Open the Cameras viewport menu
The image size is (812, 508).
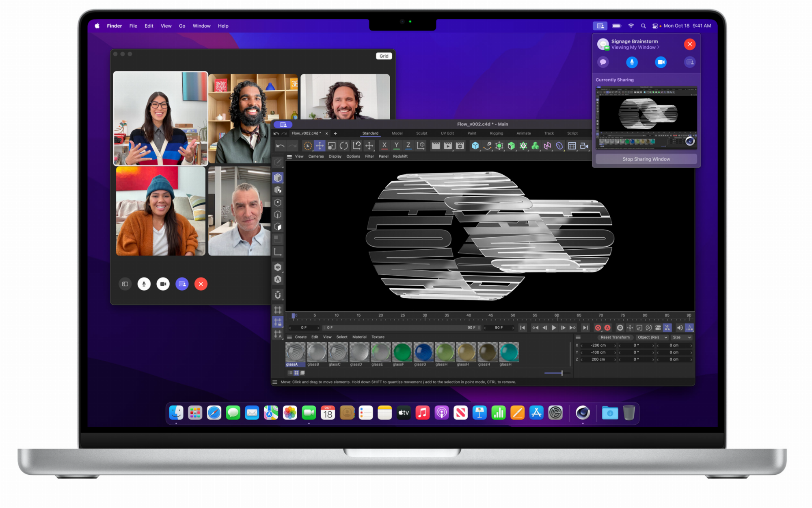coord(316,156)
